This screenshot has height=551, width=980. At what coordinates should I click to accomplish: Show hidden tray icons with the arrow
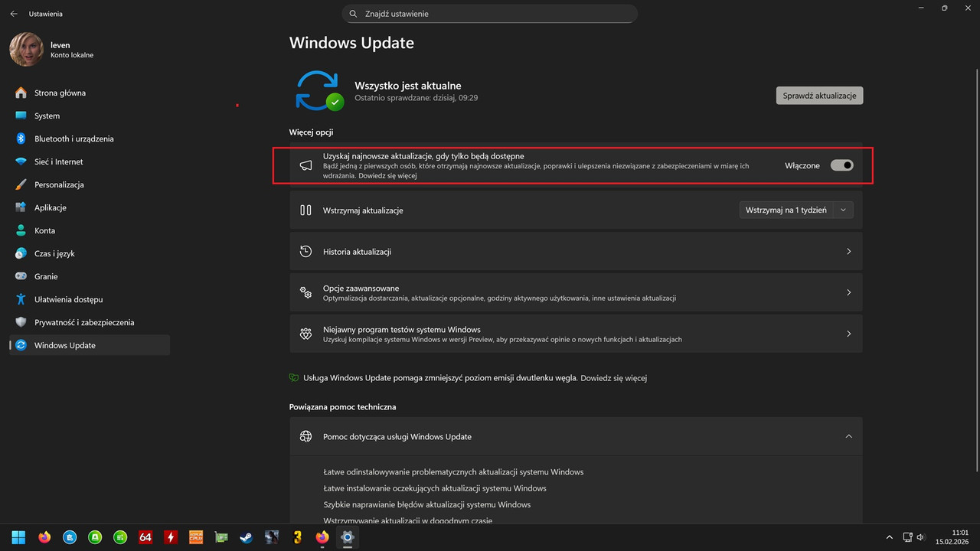(889, 537)
